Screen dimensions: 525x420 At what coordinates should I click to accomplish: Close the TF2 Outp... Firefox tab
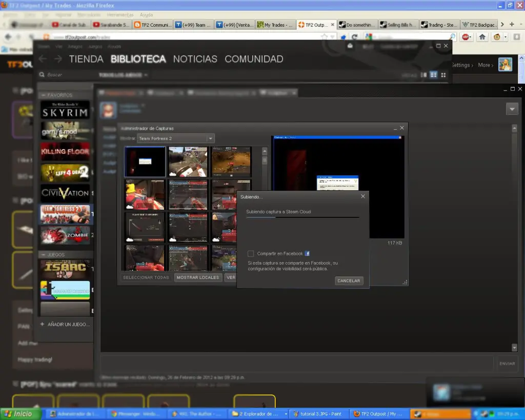coord(332,25)
